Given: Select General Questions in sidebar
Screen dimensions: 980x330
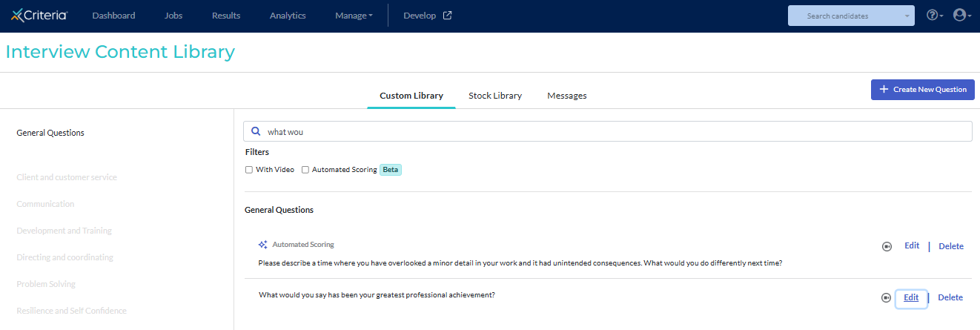Looking at the screenshot, I should [50, 133].
